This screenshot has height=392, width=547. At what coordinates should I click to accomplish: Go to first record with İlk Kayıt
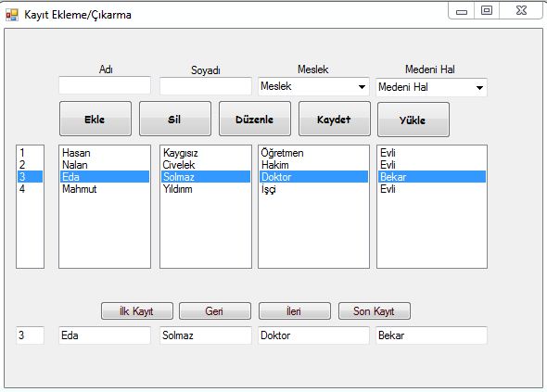137,310
